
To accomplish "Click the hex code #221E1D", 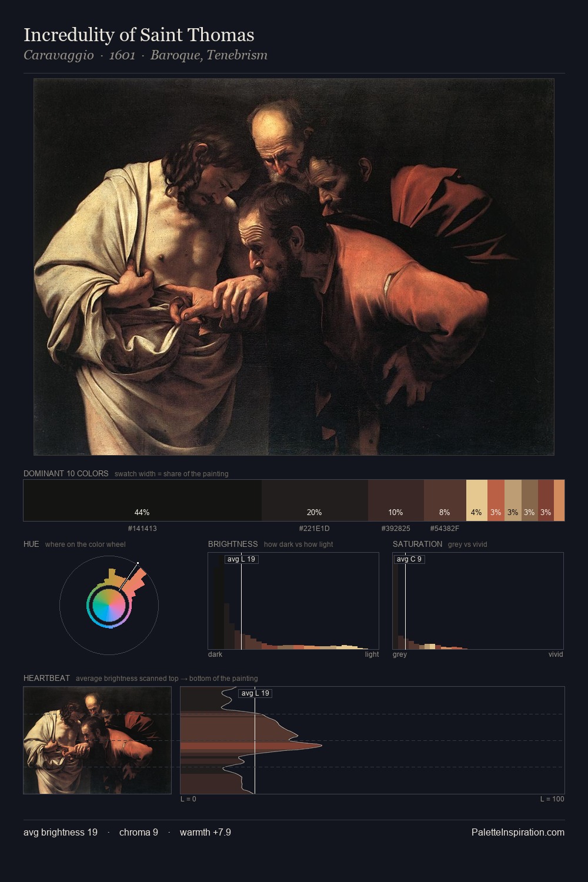I will coord(315,529).
